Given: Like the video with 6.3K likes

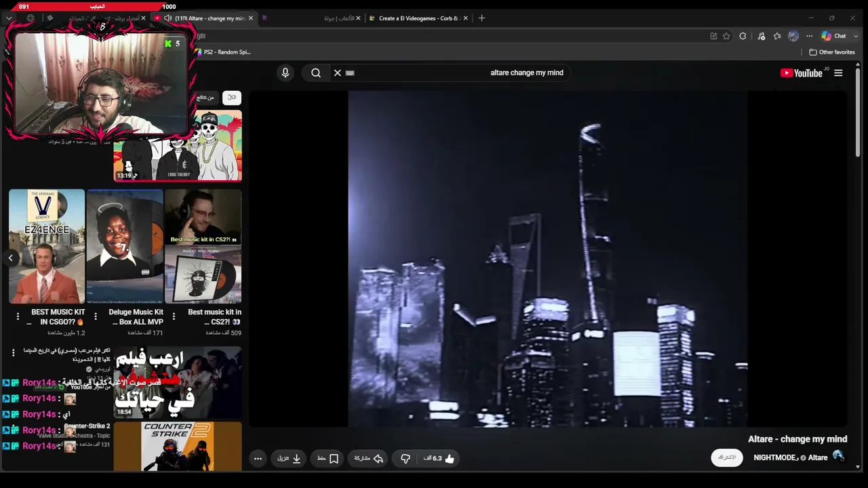Looking at the screenshot, I should click(439, 458).
